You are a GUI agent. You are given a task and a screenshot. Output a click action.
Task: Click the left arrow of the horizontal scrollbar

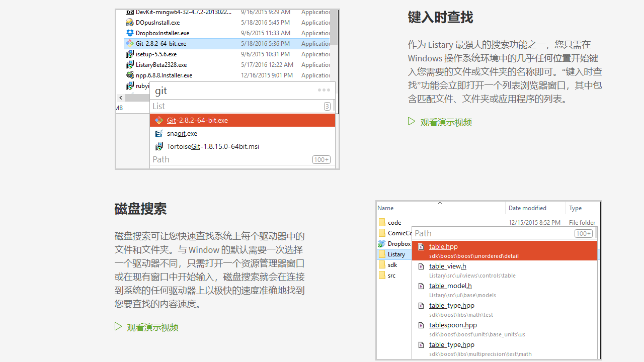coord(120,98)
